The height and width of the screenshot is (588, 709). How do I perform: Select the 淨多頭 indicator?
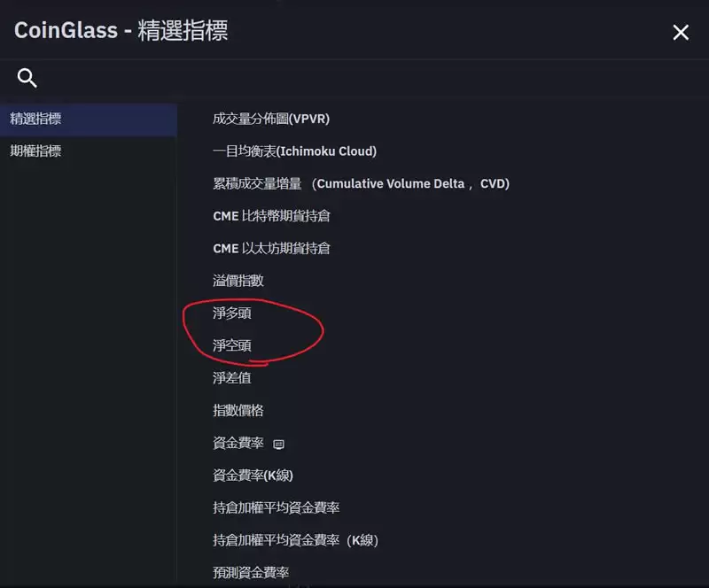point(231,313)
